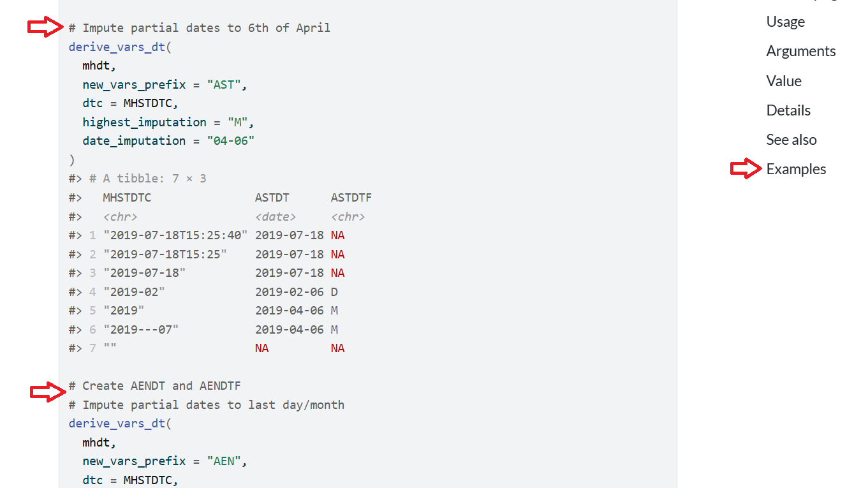Navigate to the Details section
The height and width of the screenshot is (488, 868).
tap(788, 110)
